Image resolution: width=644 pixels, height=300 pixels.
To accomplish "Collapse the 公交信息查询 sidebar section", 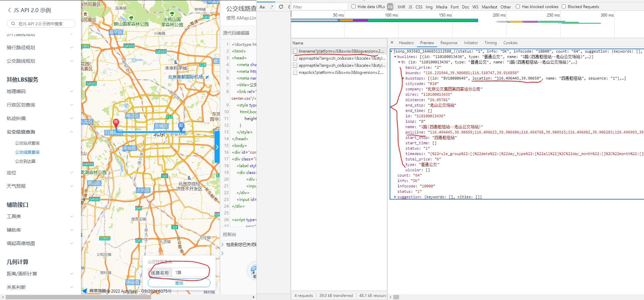I will (x=40, y=132).
